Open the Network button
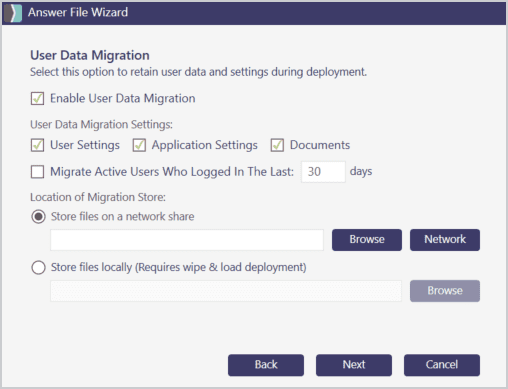 click(x=445, y=240)
